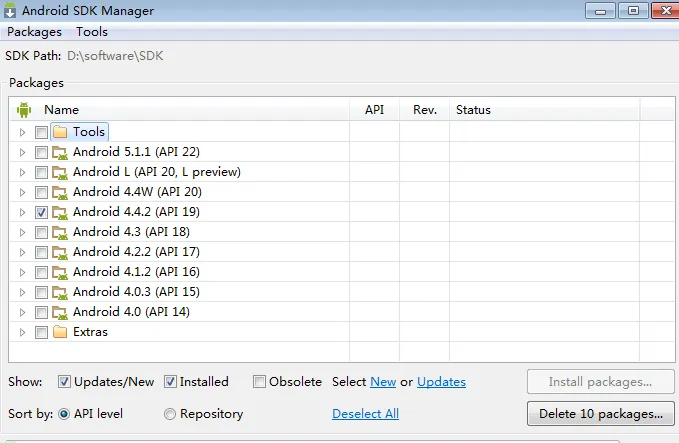This screenshot has height=443, width=679.
Task: Click the Android 4.4.2 platform folder icon
Action: (60, 212)
